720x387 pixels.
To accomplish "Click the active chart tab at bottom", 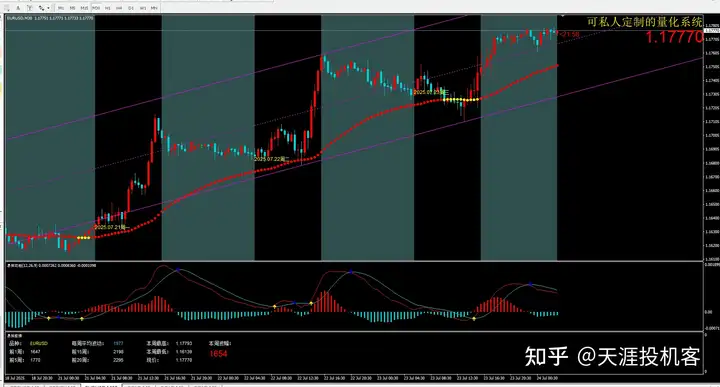I will click(x=100, y=386).
